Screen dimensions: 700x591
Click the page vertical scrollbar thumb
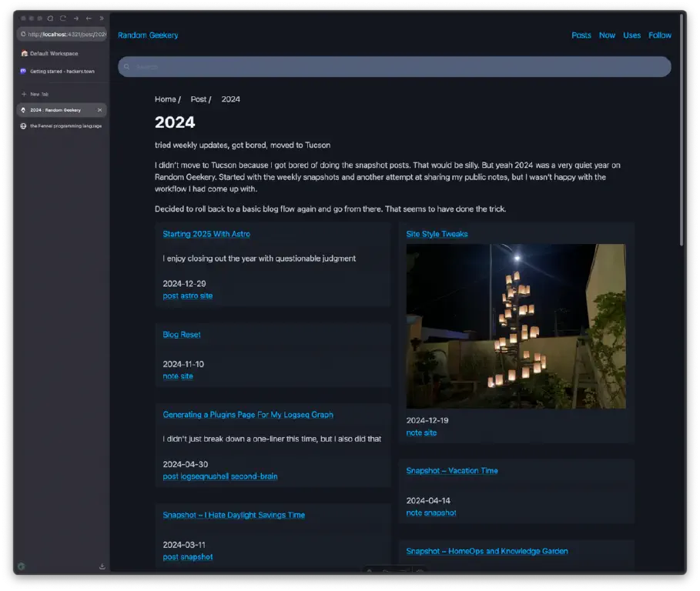tap(682, 129)
